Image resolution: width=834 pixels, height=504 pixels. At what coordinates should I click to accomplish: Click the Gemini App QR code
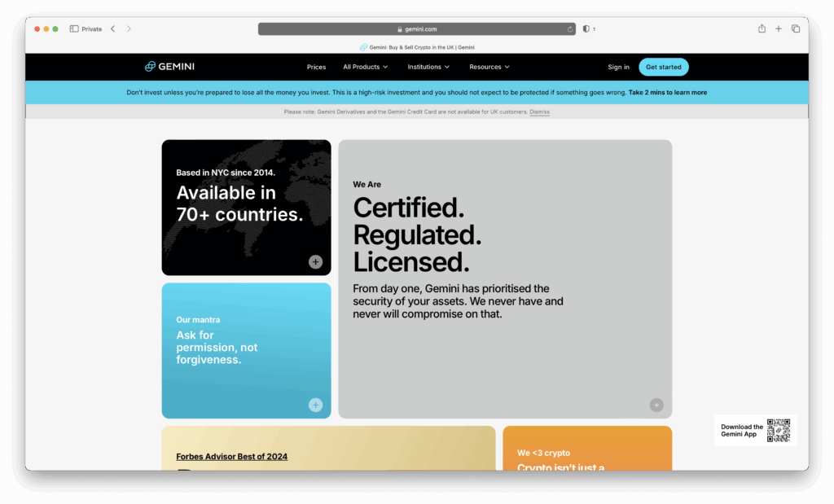tap(779, 430)
